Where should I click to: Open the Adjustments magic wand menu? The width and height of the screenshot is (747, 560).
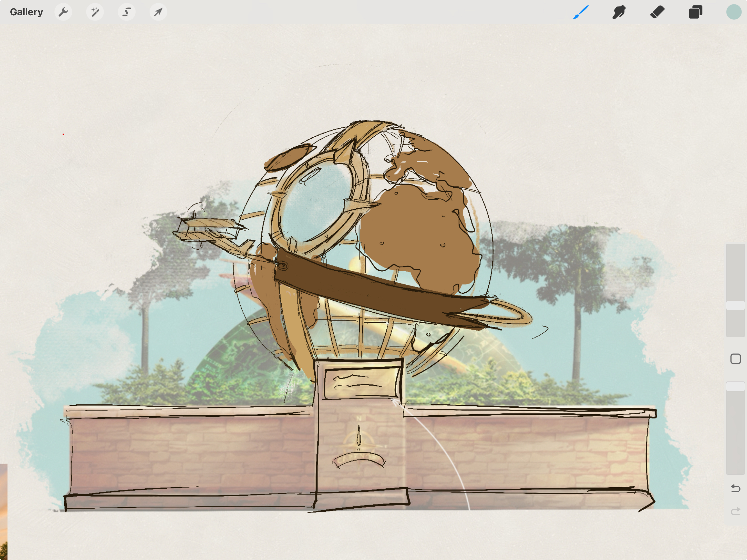(x=95, y=12)
